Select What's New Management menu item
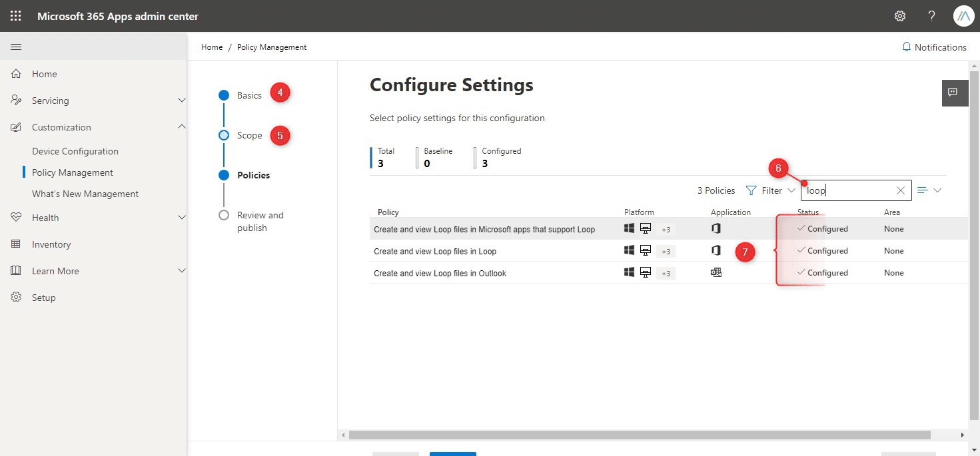 85,194
